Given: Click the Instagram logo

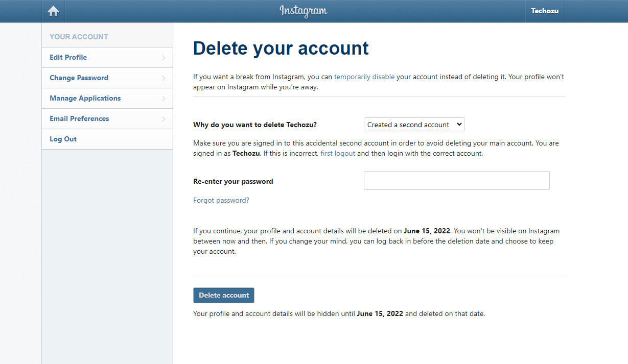Looking at the screenshot, I should (304, 11).
